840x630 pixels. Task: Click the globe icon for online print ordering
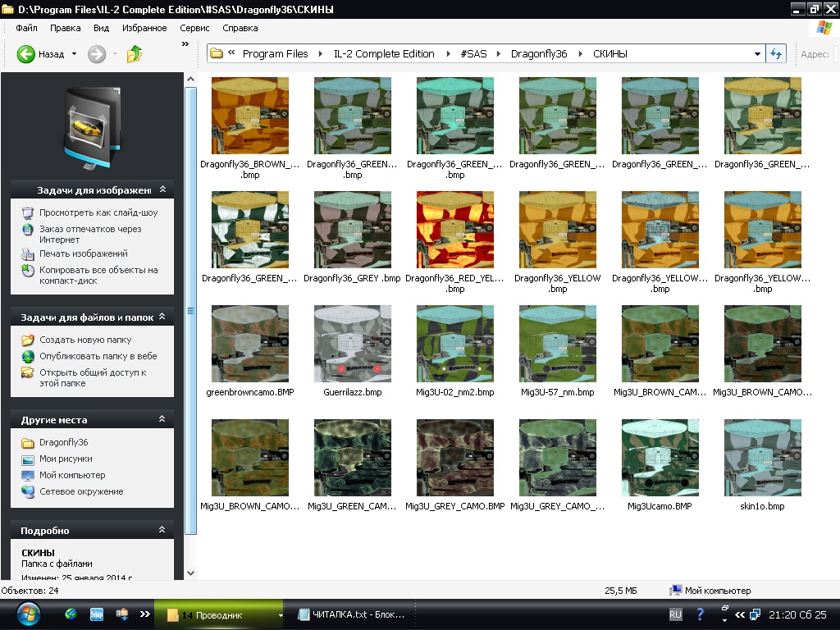pos(28,230)
